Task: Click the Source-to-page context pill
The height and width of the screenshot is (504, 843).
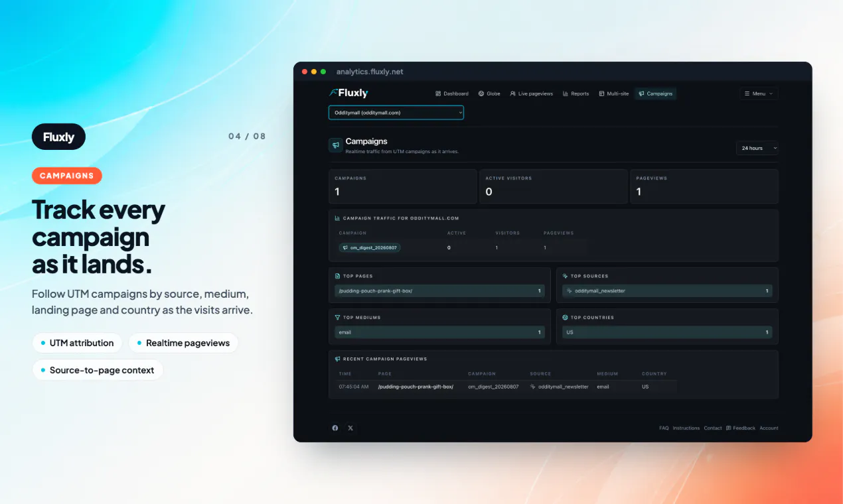Action: point(98,370)
